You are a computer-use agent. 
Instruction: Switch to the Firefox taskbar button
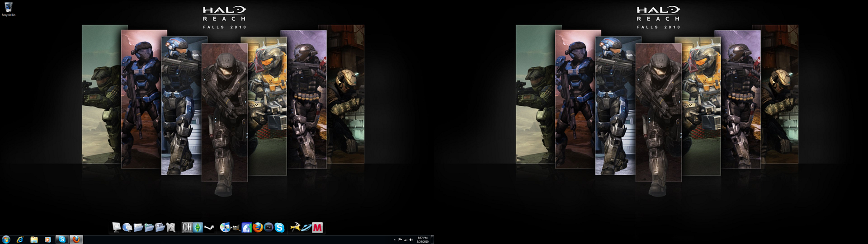point(76,239)
